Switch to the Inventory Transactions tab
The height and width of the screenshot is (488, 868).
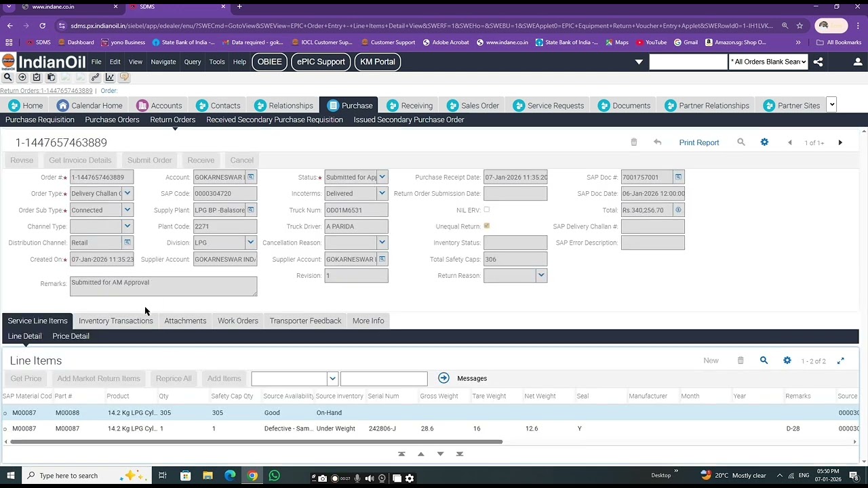[x=116, y=321]
